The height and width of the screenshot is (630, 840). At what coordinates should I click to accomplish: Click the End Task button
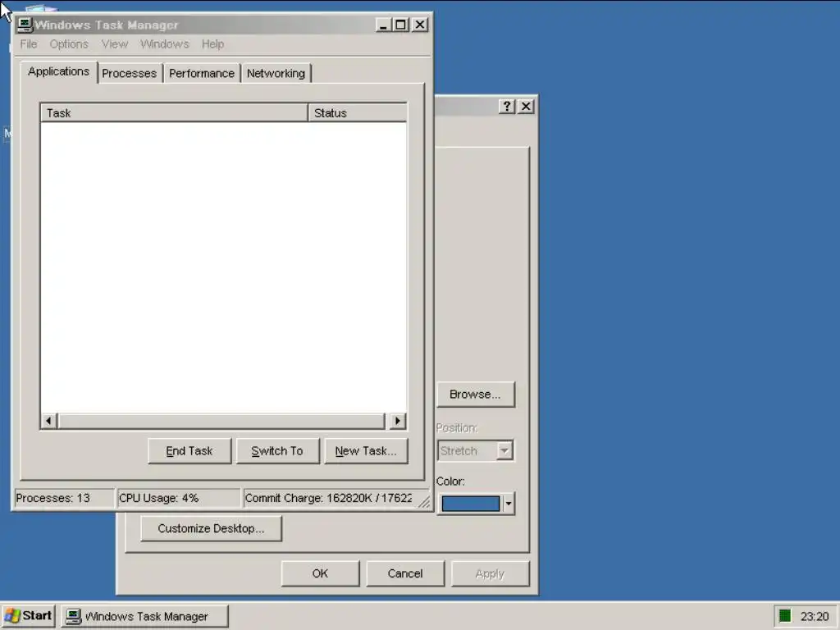point(189,451)
